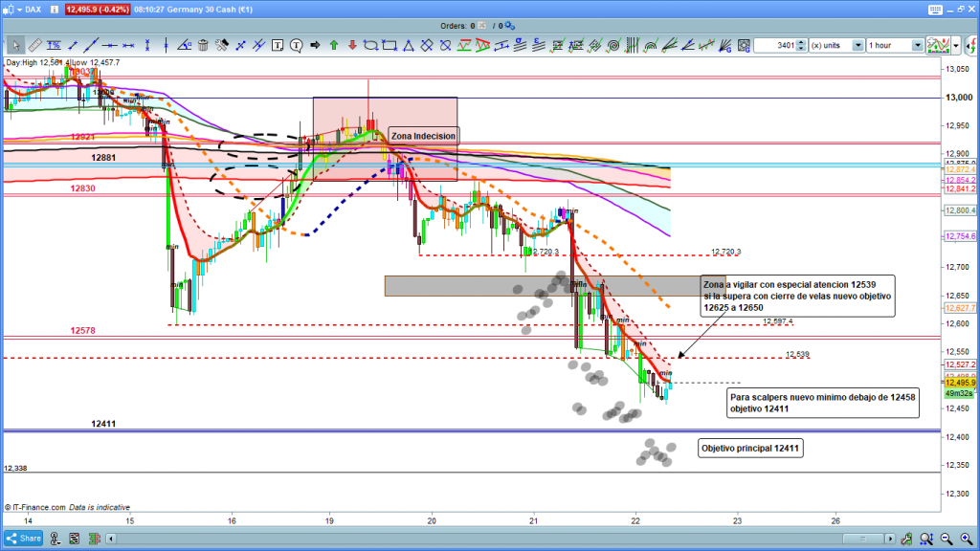Viewport: 980px width, 551px height.
Task: Select the arrow cursor tool
Action: pos(15,45)
